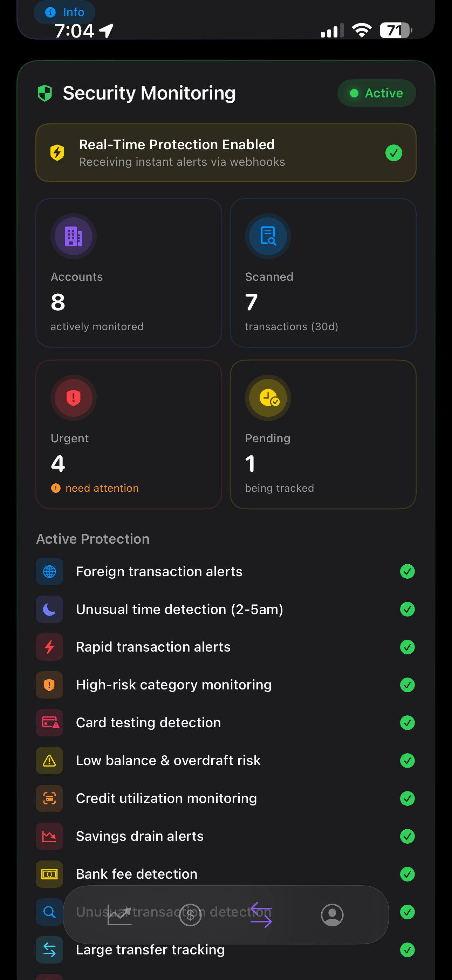452x980 pixels.
Task: Expand the Accounts monitored card
Action: 129,272
